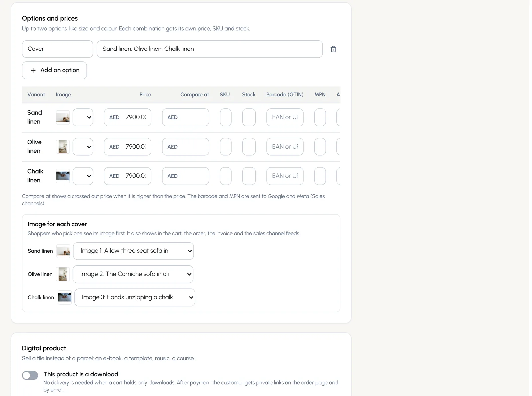Expand Image 3 dropdown for Chalk linen cover
Image resolution: width=532 pixels, height=396 pixels.
pos(135,297)
